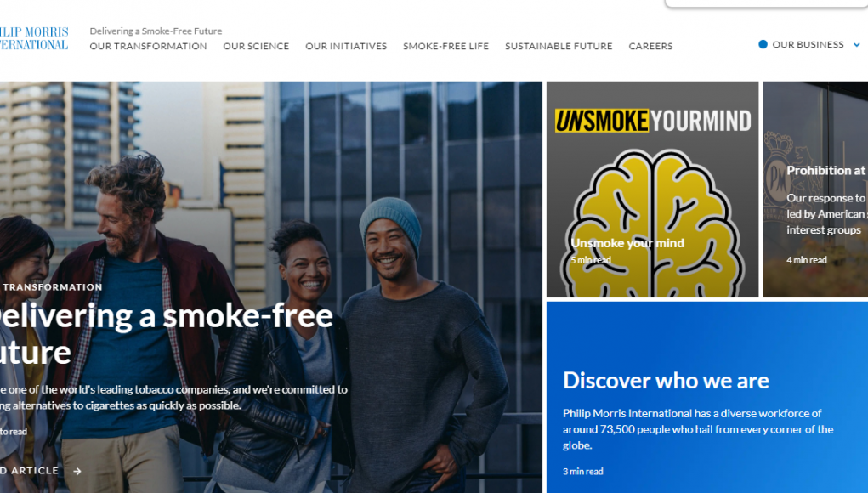The width and height of the screenshot is (868, 493).
Task: Open the 'Discover who we are' heading
Action: click(666, 381)
